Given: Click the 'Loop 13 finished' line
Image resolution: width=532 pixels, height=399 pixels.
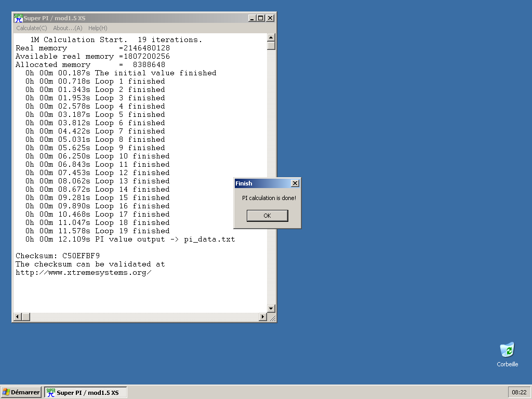Looking at the screenshot, I should 97,181.
